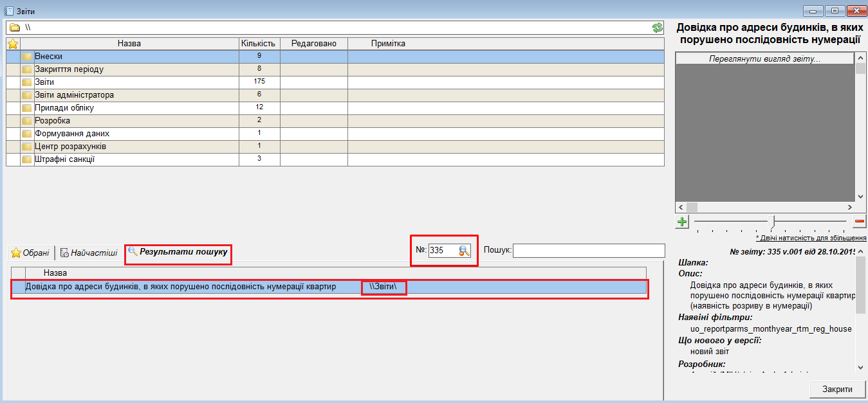
Task: Sort list by Кількість column header
Action: [258, 44]
